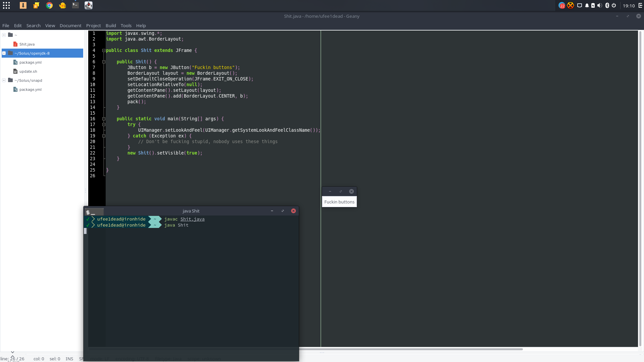
Task: Open the HexChat icon in the panel
Action: pyautogui.click(x=36, y=5)
